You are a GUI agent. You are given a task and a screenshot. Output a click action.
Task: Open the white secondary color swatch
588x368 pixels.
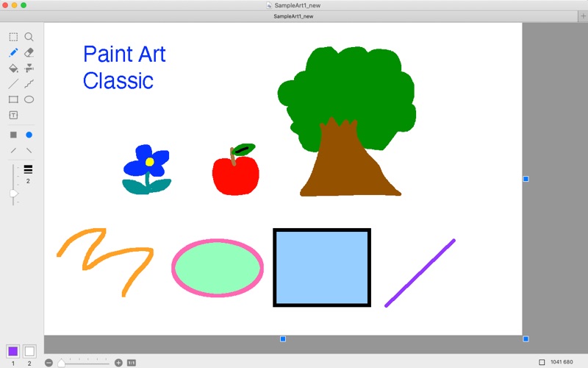pyautogui.click(x=29, y=352)
